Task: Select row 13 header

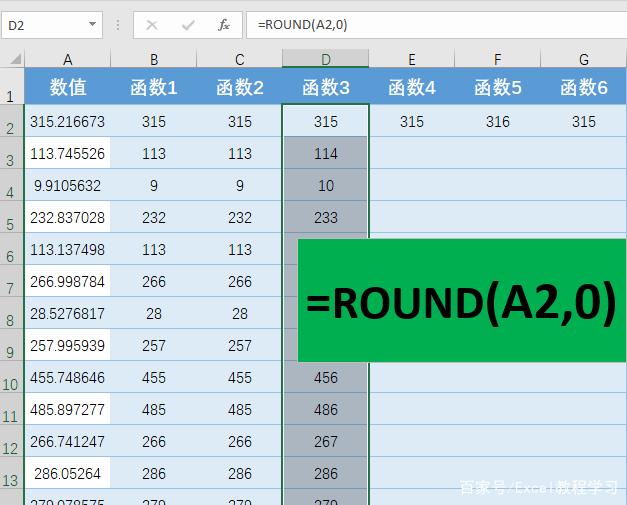Action: (x=12, y=473)
